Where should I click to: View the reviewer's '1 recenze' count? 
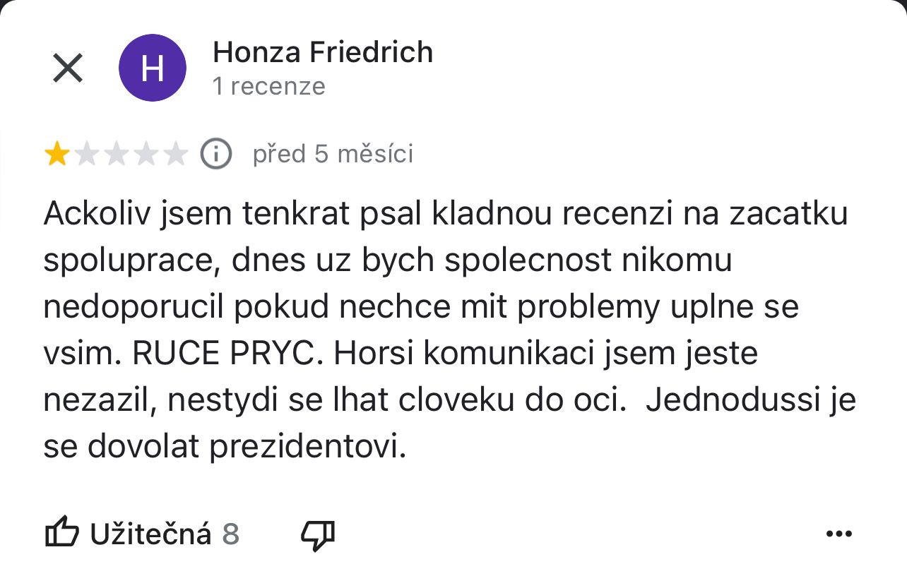(x=269, y=86)
